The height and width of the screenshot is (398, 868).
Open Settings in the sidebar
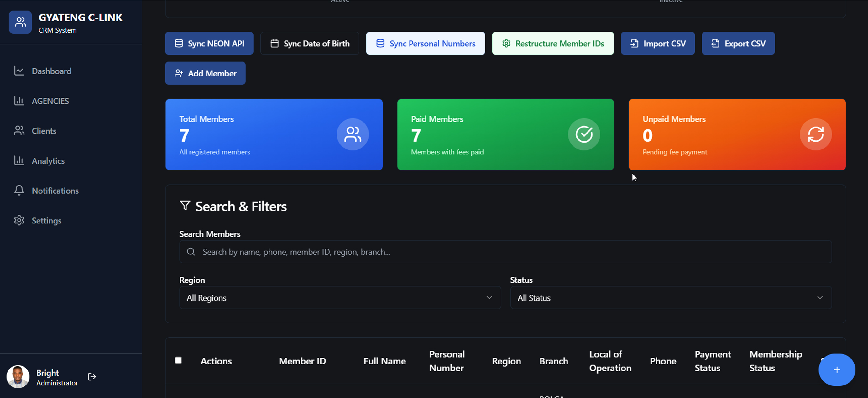coord(46,220)
